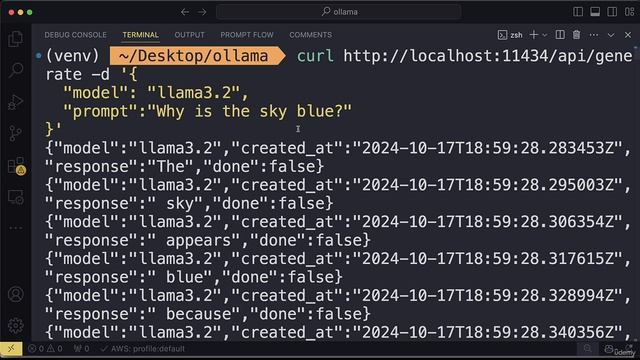Click the response line containing " because"
Viewport: 640px width, 360px height.
coord(208,314)
